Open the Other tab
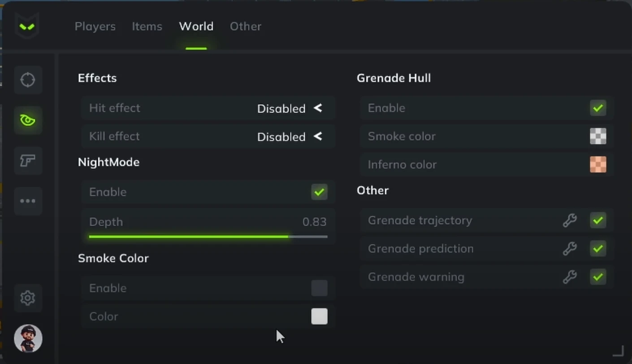Screen dimensions: 632x364 pos(246,26)
